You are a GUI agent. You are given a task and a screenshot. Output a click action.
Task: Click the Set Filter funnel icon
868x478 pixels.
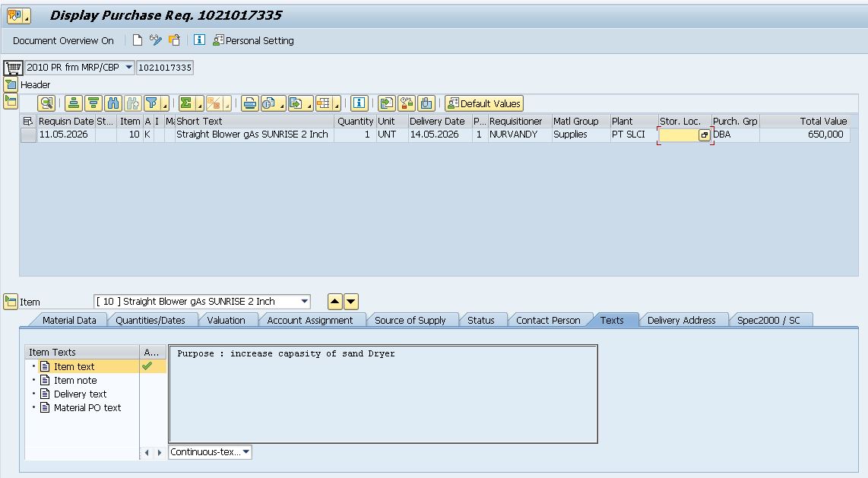[152, 103]
